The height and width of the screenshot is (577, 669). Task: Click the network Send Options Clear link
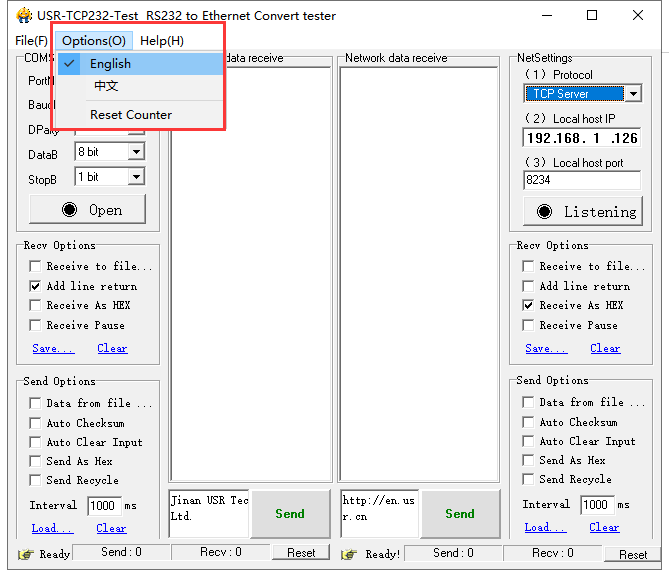[x=603, y=527]
